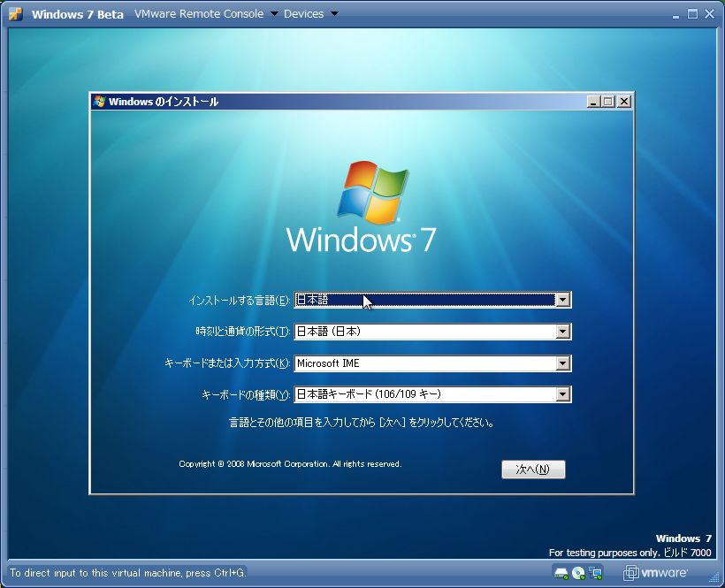
Task: Expand the time and currency format (T) dropdown arrow
Action: (562, 332)
